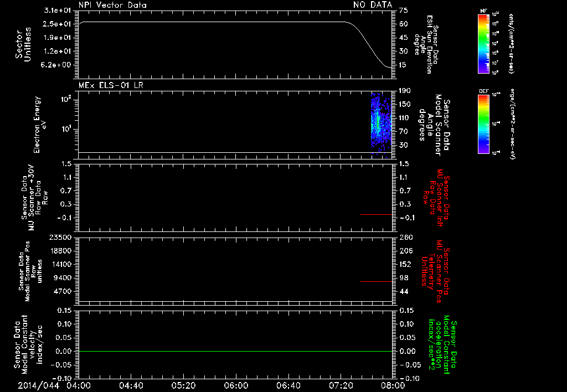Select the "Sector Unitless" axis label
Image resolution: width=567 pixels, height=392 pixels.
pos(23,44)
